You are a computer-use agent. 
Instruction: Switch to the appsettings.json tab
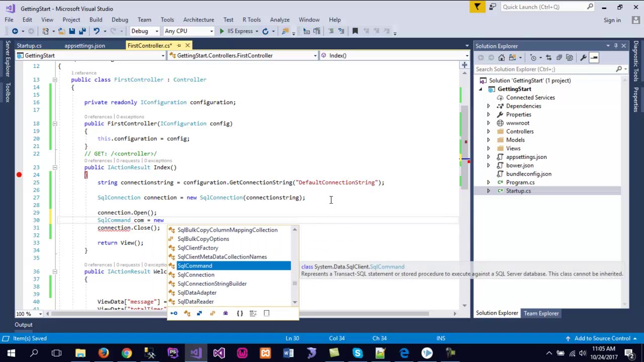click(x=85, y=46)
